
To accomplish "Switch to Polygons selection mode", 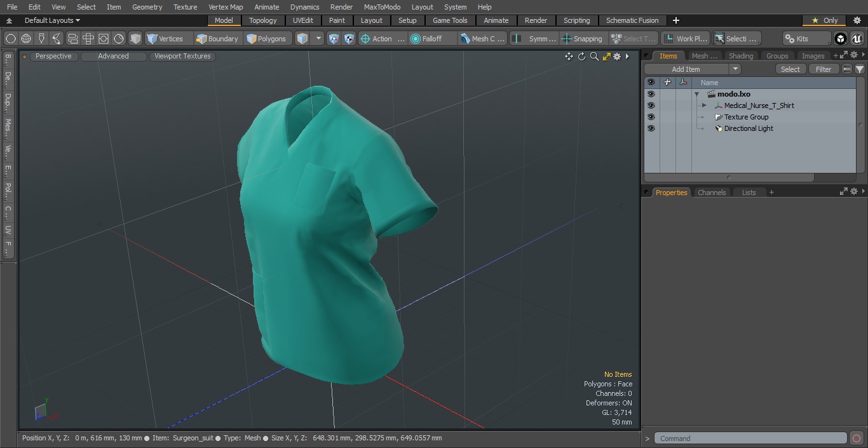I will tap(267, 39).
